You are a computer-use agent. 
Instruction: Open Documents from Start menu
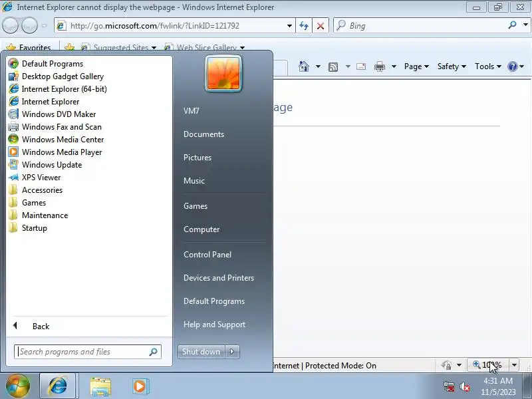(203, 134)
